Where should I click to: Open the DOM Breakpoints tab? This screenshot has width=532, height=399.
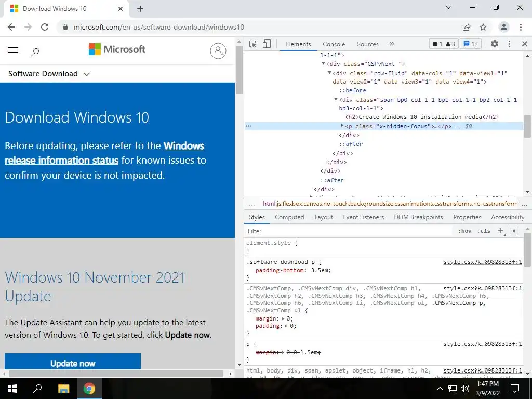pos(418,217)
